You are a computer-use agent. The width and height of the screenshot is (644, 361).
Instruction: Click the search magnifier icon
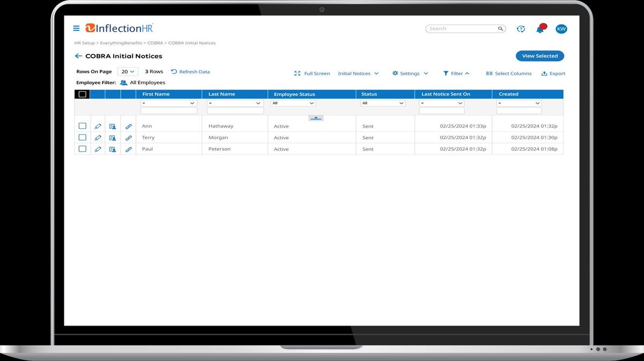tap(501, 29)
